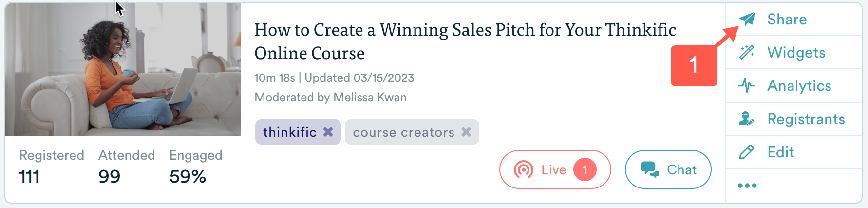Open the Share menu item
868x208 pixels.
tap(787, 20)
